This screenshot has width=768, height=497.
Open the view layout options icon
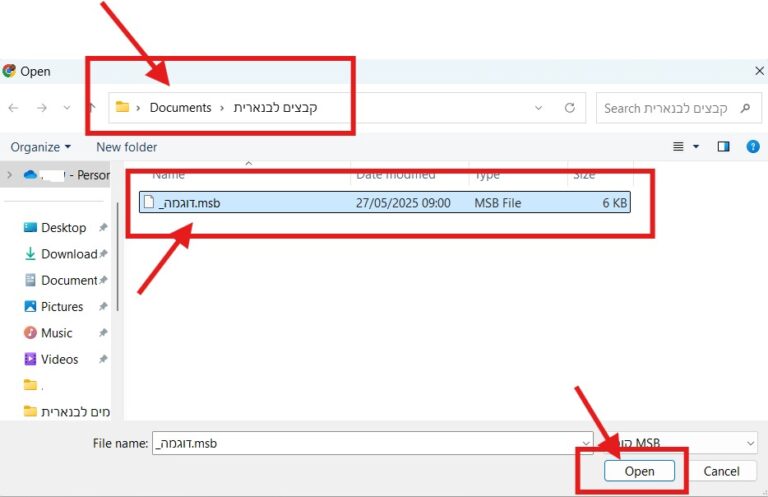point(680,147)
